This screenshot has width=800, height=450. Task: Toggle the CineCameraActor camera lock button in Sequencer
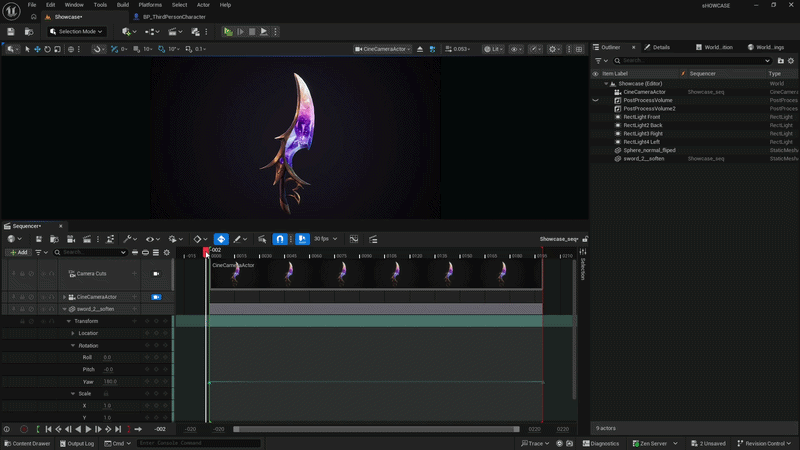(x=156, y=297)
